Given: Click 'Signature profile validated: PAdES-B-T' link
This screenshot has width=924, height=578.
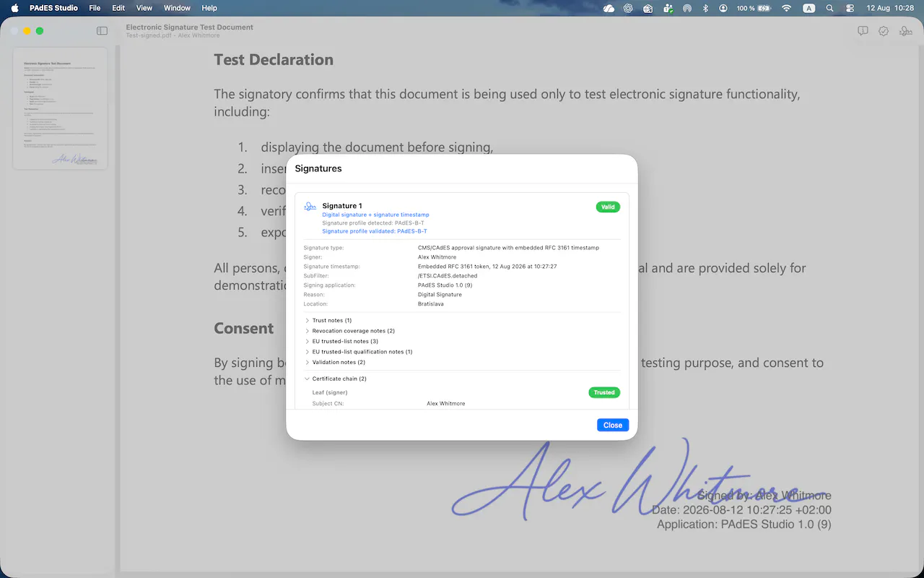Looking at the screenshot, I should [375, 231].
